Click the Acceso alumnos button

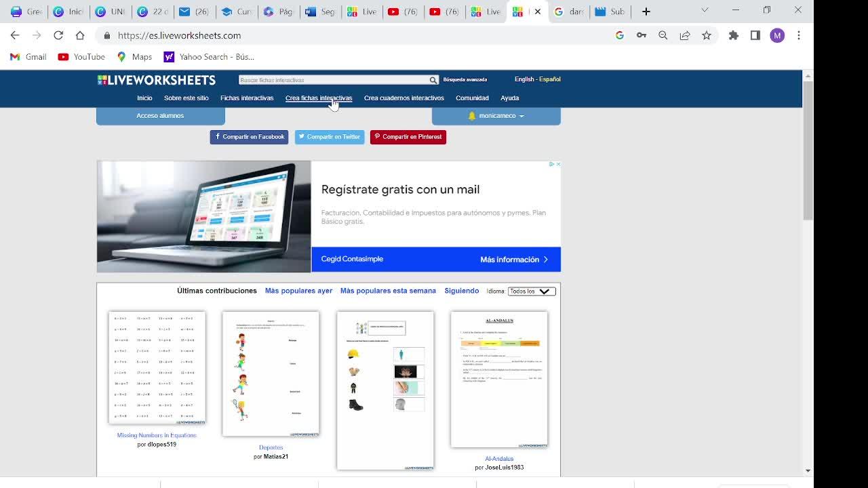(160, 116)
